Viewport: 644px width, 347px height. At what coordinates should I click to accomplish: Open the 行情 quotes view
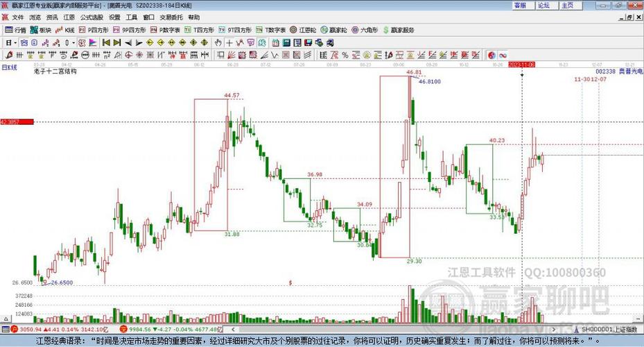point(15,30)
